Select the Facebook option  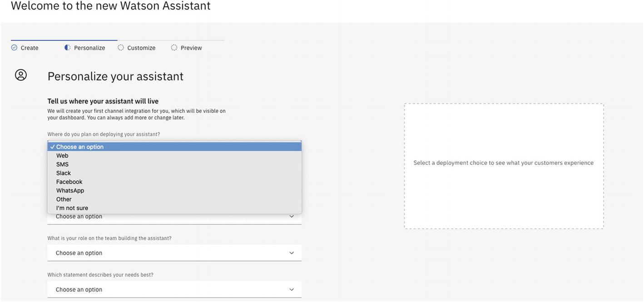[69, 182]
